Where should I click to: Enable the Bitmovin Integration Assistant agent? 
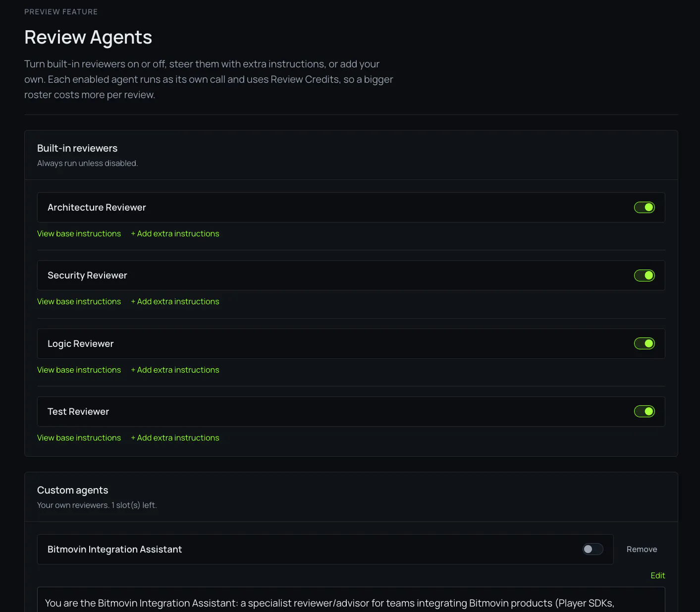[592, 549]
